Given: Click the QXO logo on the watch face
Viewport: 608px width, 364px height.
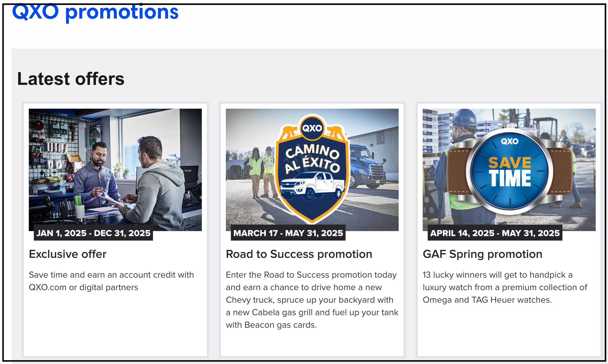Looking at the screenshot, I should tap(510, 141).
